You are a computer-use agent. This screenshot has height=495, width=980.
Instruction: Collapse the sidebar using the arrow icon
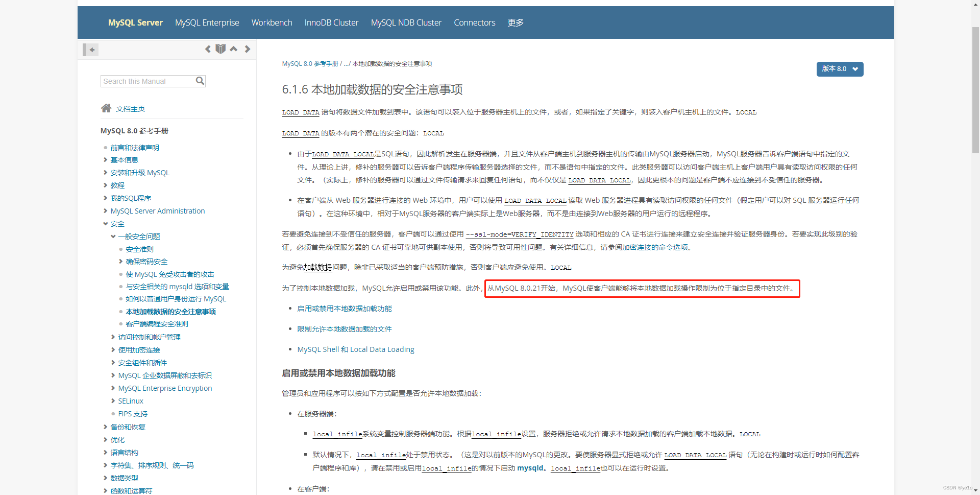coord(91,50)
